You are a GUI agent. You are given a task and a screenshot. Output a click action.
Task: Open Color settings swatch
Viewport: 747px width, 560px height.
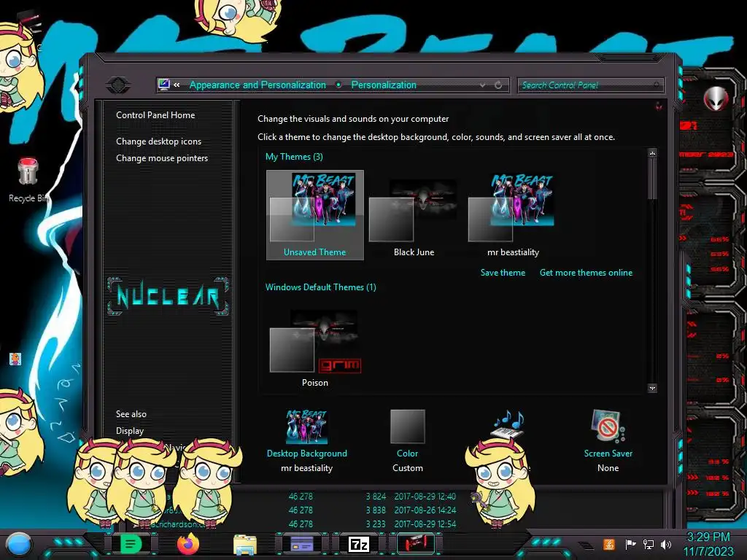click(x=407, y=426)
